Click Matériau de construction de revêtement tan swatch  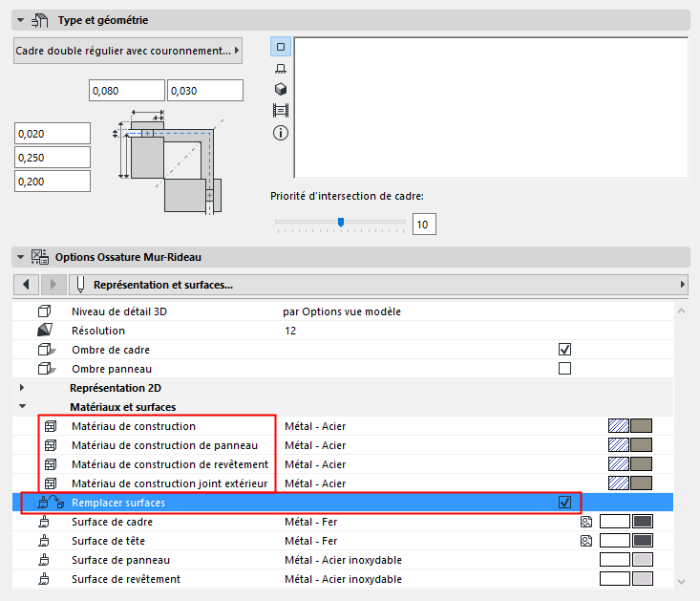tap(642, 464)
